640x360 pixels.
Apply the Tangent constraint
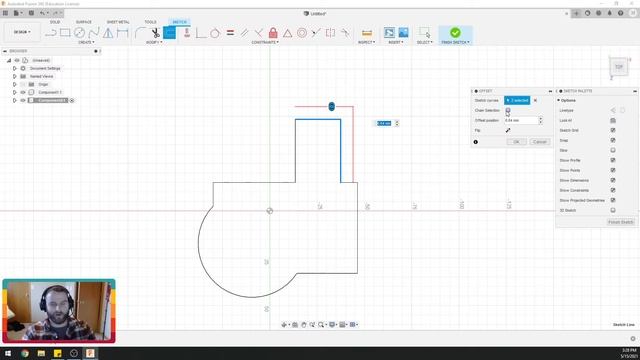click(215, 33)
